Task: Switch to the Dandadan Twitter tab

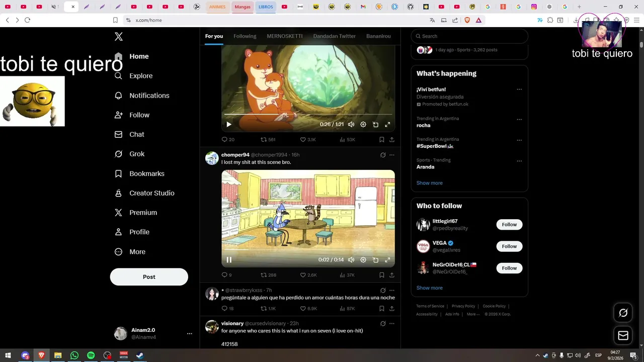Action: pos(335,36)
